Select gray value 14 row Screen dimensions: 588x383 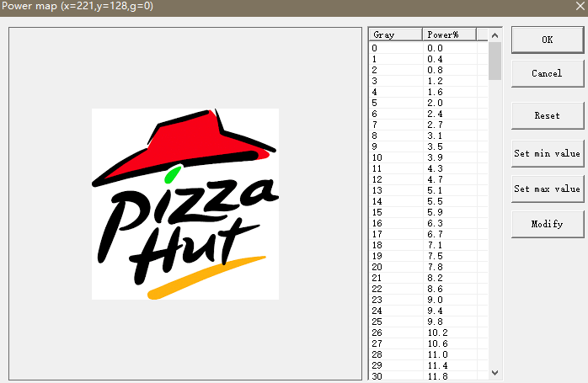[x=429, y=201]
